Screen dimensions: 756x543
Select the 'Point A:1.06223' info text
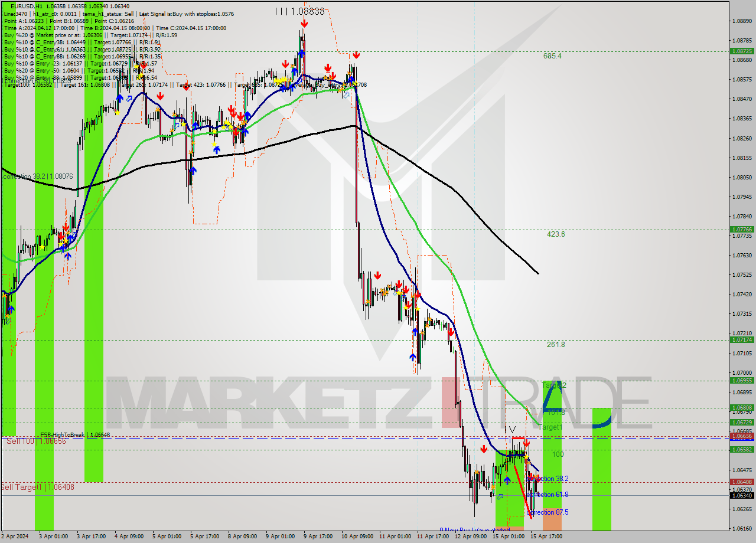coord(24,21)
